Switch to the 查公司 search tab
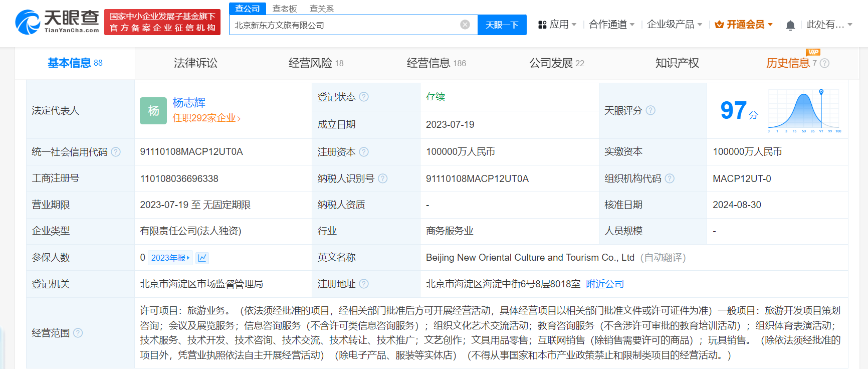Viewport: 868px width, 369px height. click(x=248, y=9)
